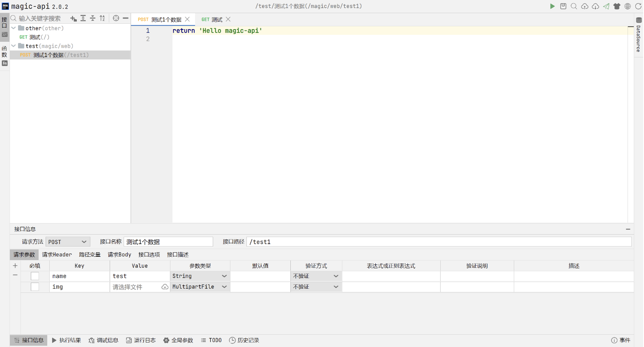
Task: Select the 函数 Fn sidebar tab
Action: pos(5,55)
